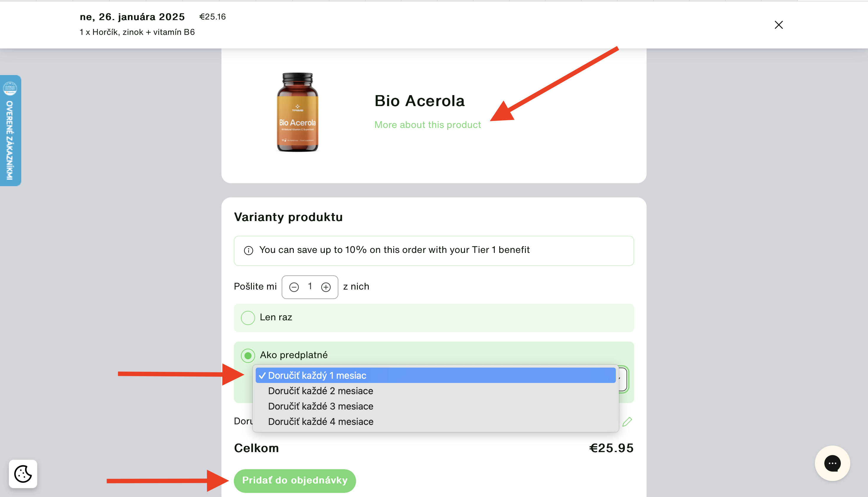Open More about this product link
This screenshot has height=497, width=868.
[428, 125]
